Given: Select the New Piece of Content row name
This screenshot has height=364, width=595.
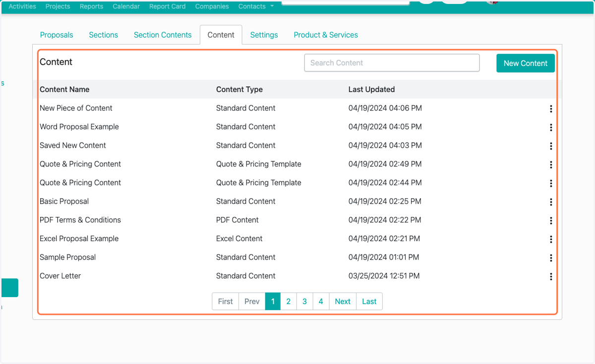Looking at the screenshot, I should 76,108.
